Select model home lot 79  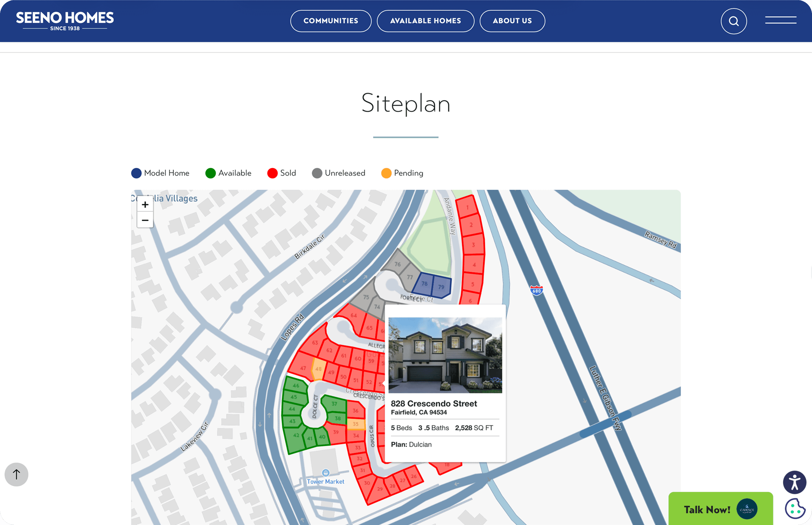click(441, 287)
